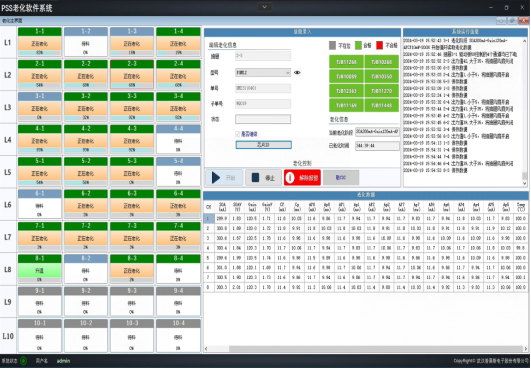Click the gray button right of clear alarm
This screenshot has height=369, width=531.
pos(341,177)
